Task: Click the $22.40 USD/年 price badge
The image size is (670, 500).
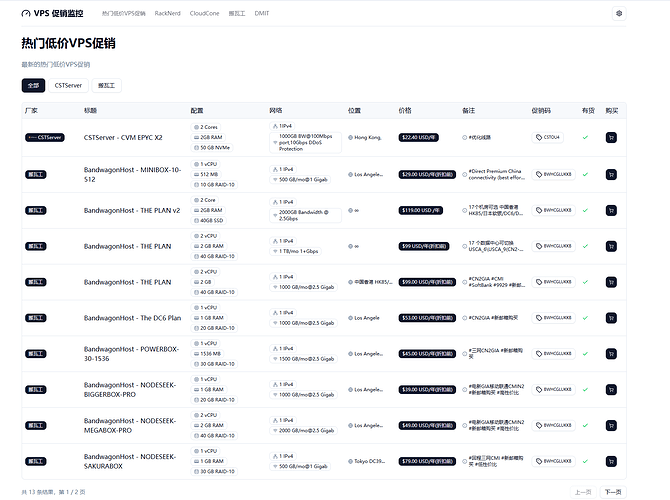Action: pyautogui.click(x=418, y=138)
